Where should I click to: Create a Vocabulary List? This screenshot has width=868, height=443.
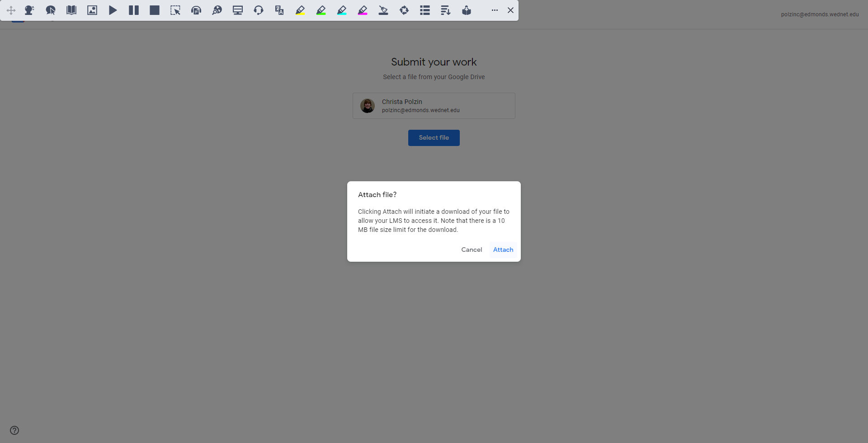coord(425,10)
